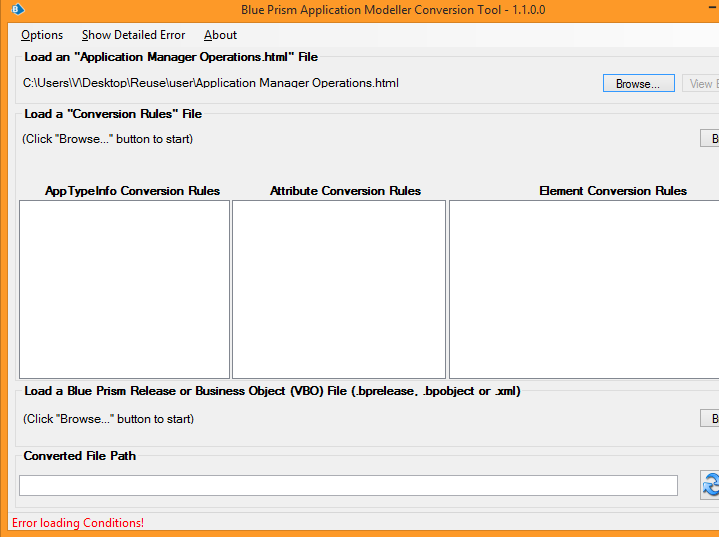
Task: Click the 'Attribute Conversion Rules' heading
Action: (345, 191)
